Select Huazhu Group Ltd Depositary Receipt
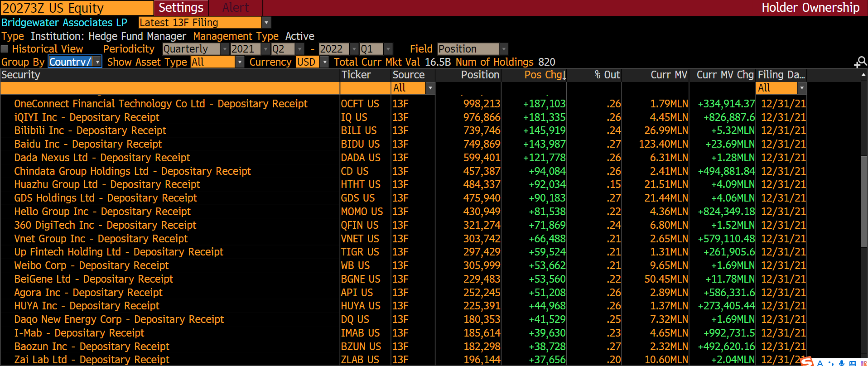Viewport: 868px width, 366px height. click(x=107, y=184)
